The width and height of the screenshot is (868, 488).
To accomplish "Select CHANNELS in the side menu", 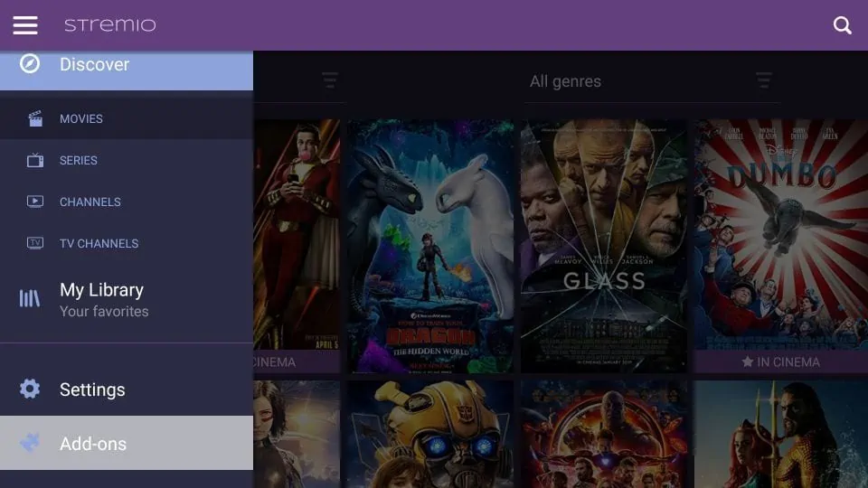I will (127, 202).
